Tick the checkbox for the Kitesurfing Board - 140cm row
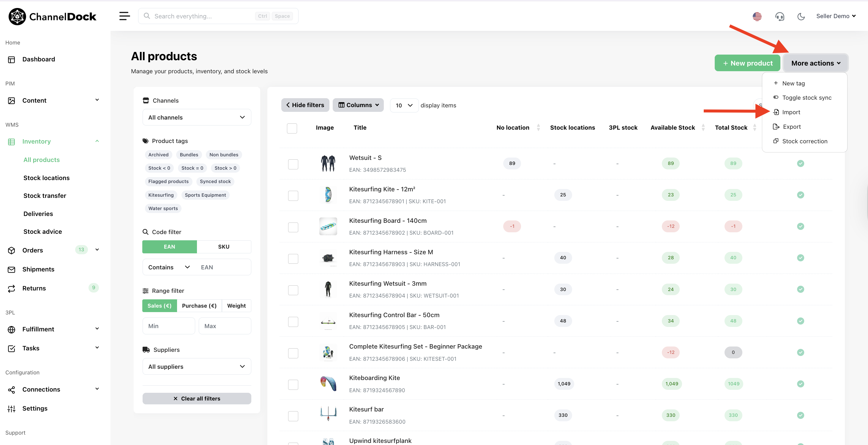This screenshot has height=445, width=868. pyautogui.click(x=293, y=227)
